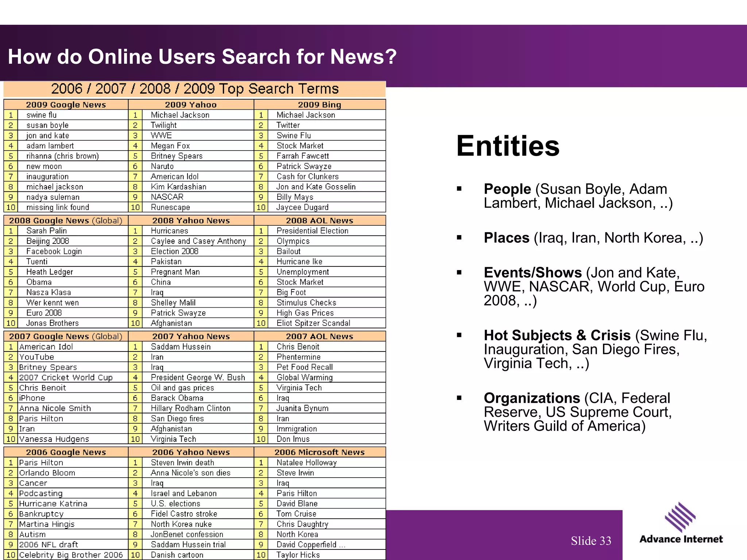747x560 pixels.
Task: Click the 'Organizations' bullet text
Action: pyautogui.click(x=578, y=412)
